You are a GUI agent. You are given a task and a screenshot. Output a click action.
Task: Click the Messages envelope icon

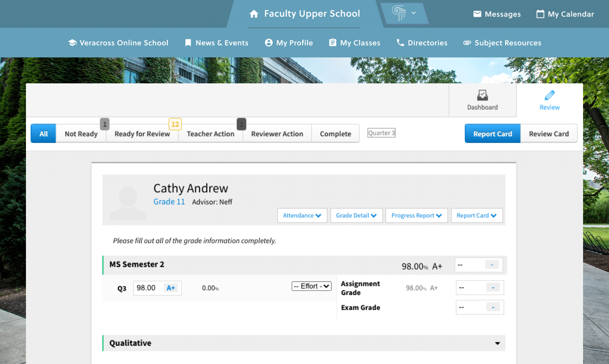477,14
